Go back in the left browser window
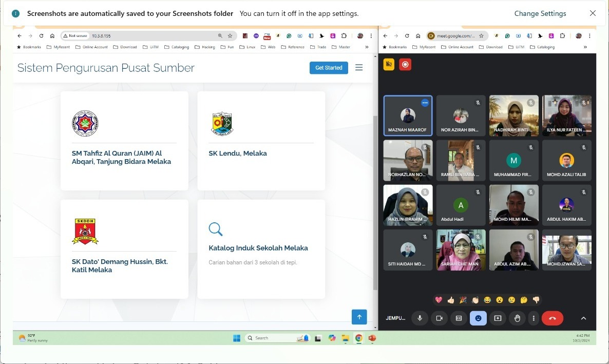This screenshot has width=609, height=364. 20,36
